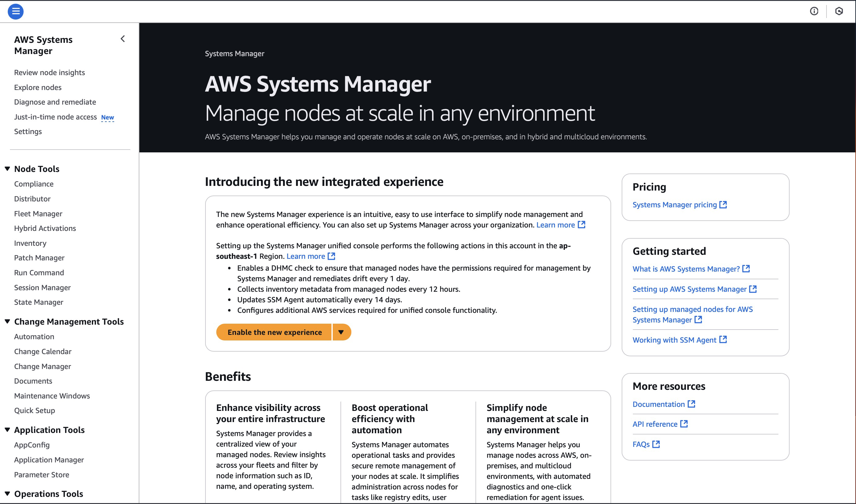Open the What is AWS Systems Manager link
856x504 pixels.
pyautogui.click(x=686, y=269)
